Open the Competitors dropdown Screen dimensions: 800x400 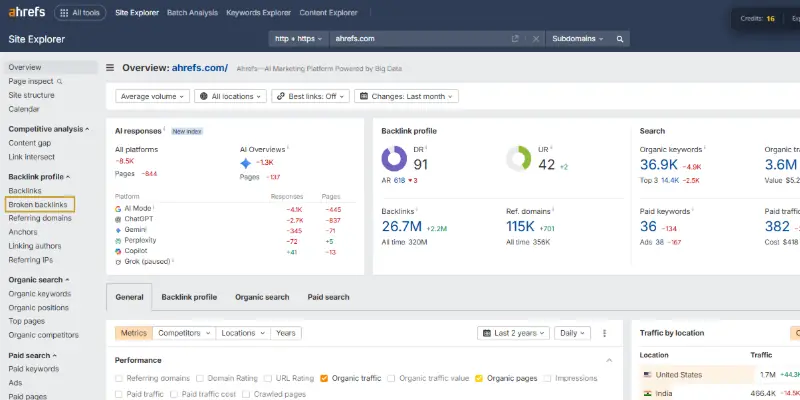(184, 333)
